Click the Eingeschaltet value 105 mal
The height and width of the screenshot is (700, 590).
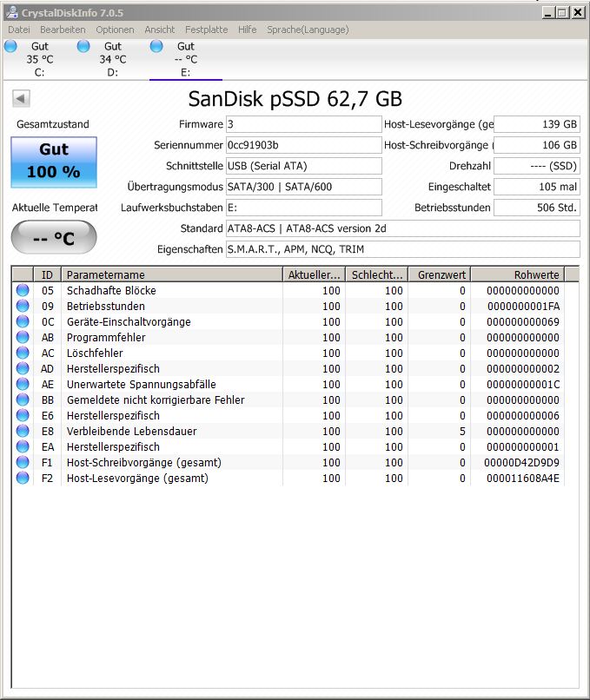(537, 187)
